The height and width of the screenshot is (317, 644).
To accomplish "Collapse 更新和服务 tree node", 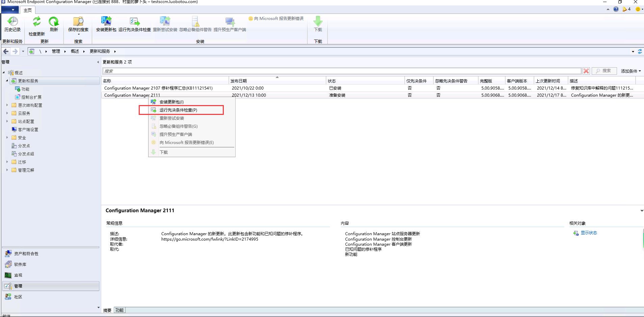I will [x=7, y=80].
